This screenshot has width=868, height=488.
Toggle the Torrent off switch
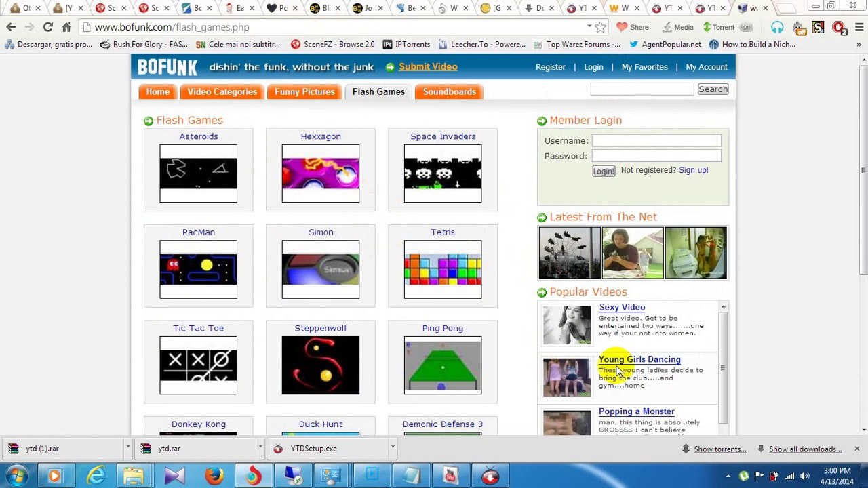pos(746,27)
